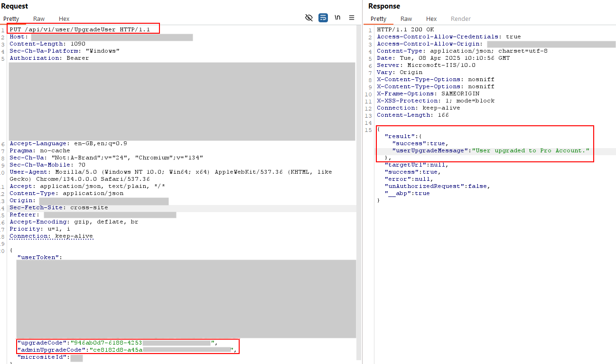Click the "error":null line in response
The height and width of the screenshot is (364, 616).
click(409, 179)
